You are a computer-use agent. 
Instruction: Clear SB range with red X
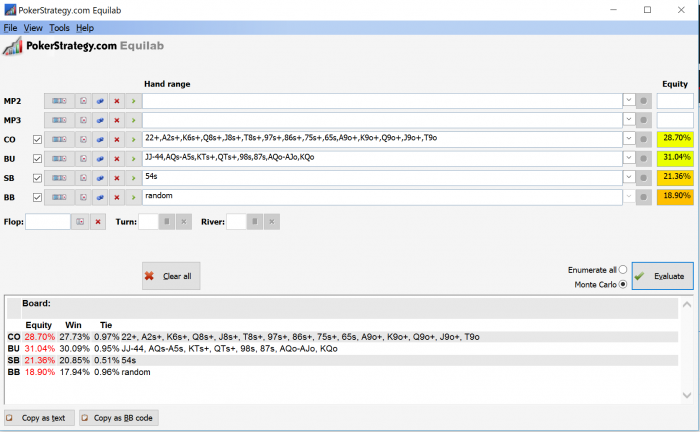[x=117, y=178]
